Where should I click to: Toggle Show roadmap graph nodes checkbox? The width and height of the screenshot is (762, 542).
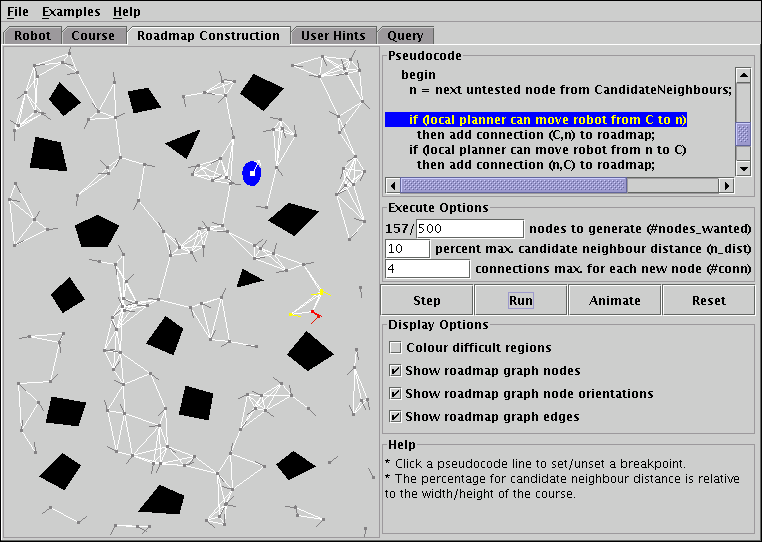pos(396,370)
